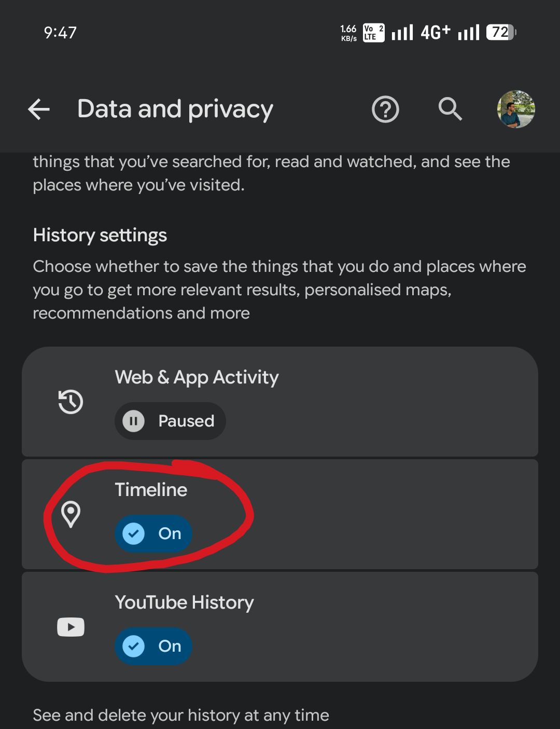Tap the History settings heading
This screenshot has width=560, height=729.
point(100,235)
